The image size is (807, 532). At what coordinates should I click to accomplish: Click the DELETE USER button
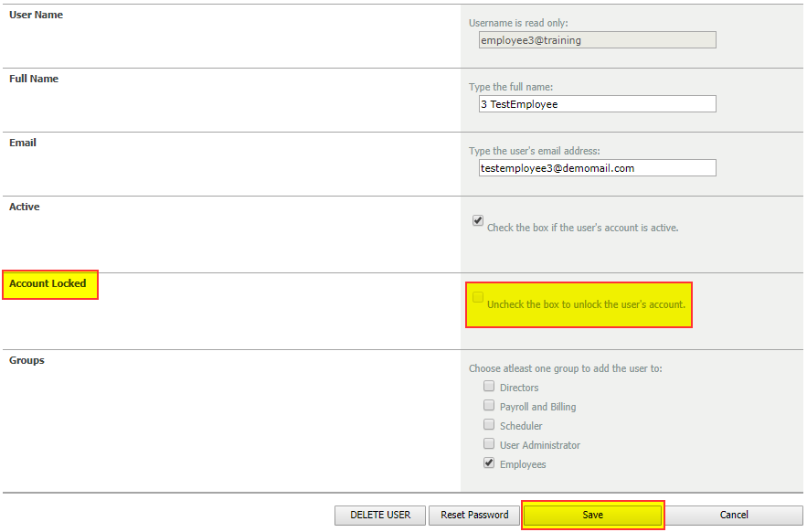pyautogui.click(x=379, y=515)
